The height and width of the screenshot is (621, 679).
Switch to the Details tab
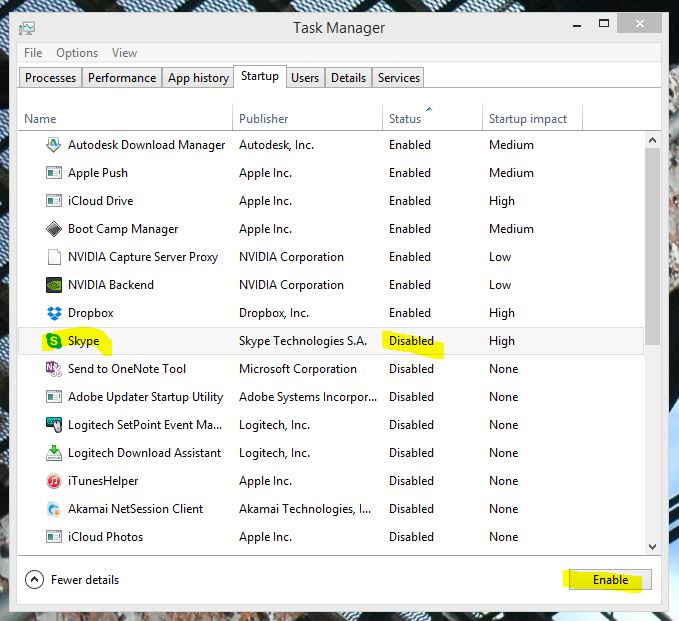[x=349, y=78]
